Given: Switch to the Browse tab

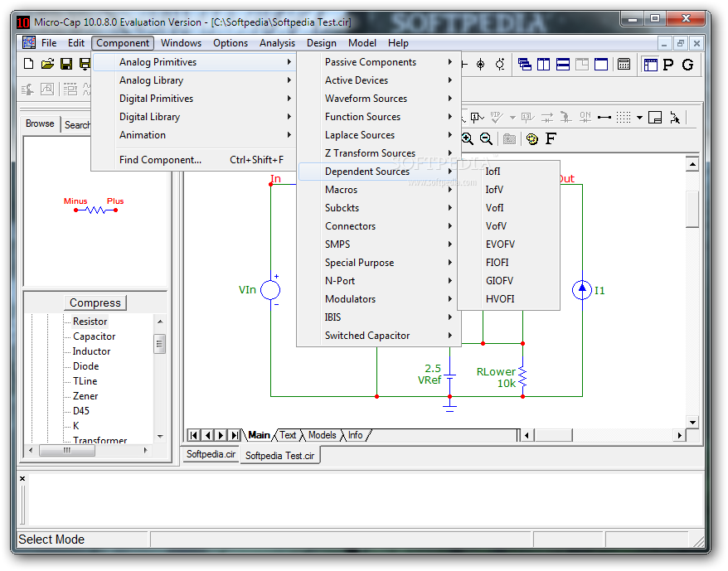Looking at the screenshot, I should [x=40, y=123].
